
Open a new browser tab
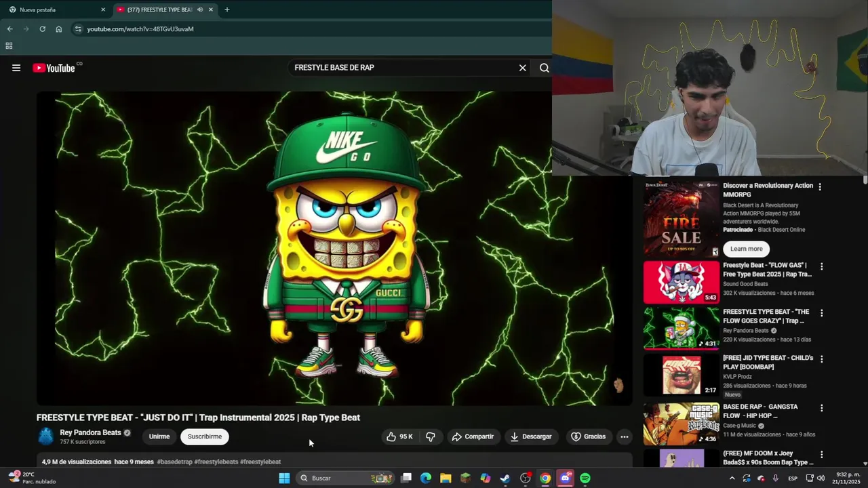[x=226, y=9]
